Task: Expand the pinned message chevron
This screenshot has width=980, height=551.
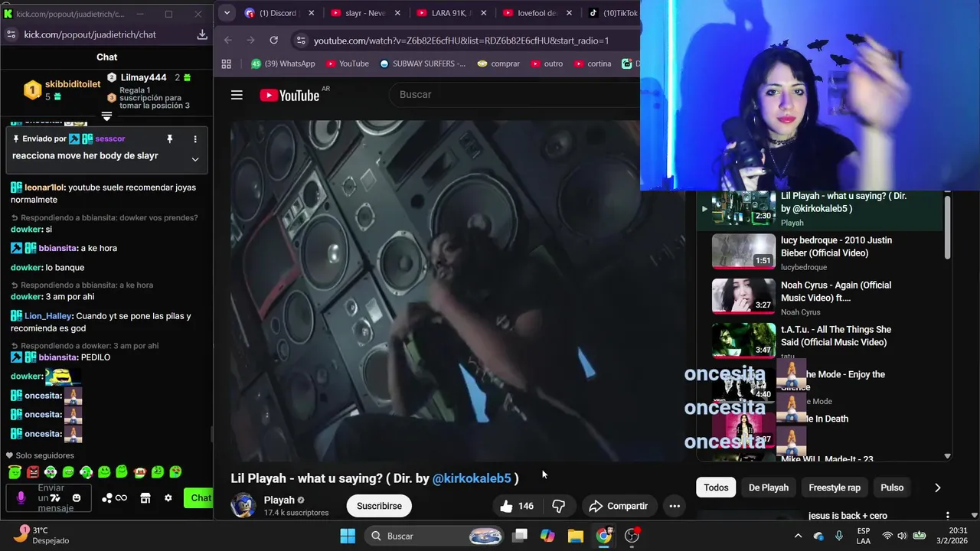Action: 195,159
